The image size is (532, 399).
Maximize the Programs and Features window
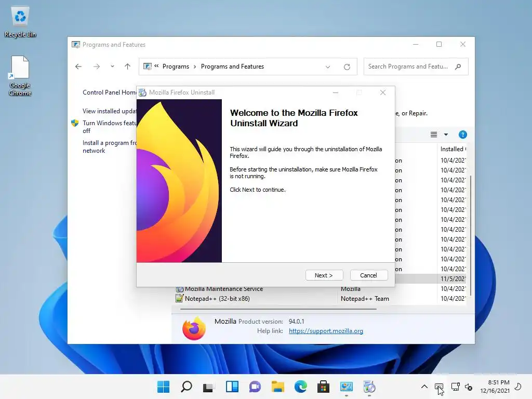tap(438, 45)
